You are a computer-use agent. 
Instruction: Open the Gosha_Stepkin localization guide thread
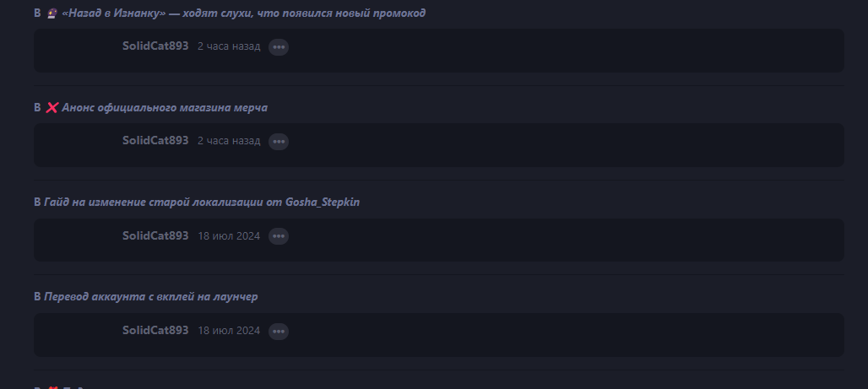[202, 202]
